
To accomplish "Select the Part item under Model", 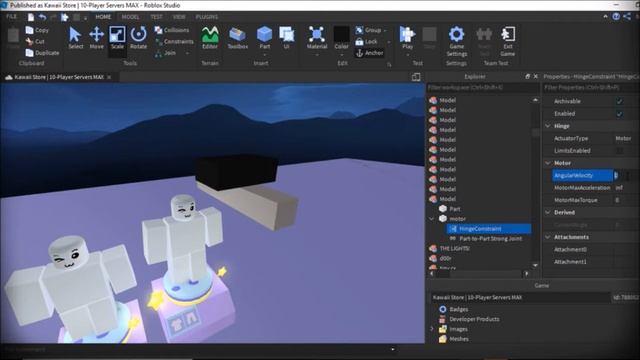I will click(455, 209).
